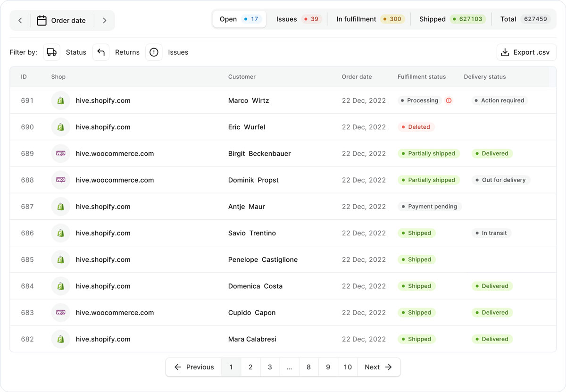Screen dimensions: 566x392
Task: Advance order date with right chevron
Action: (x=104, y=21)
